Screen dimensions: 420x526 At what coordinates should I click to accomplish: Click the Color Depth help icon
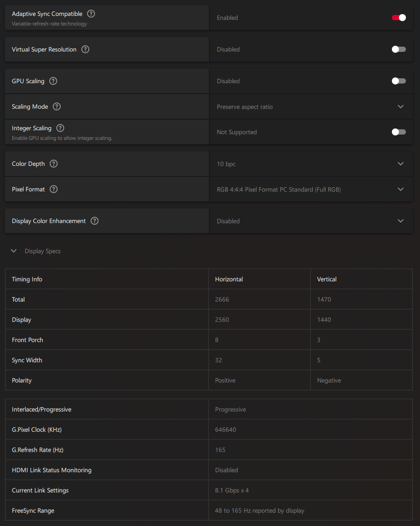pyautogui.click(x=54, y=164)
